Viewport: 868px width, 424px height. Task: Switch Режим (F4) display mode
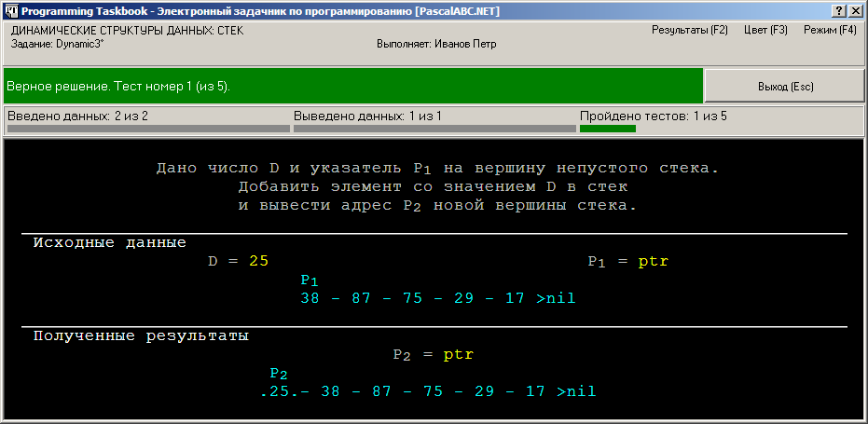click(x=830, y=31)
